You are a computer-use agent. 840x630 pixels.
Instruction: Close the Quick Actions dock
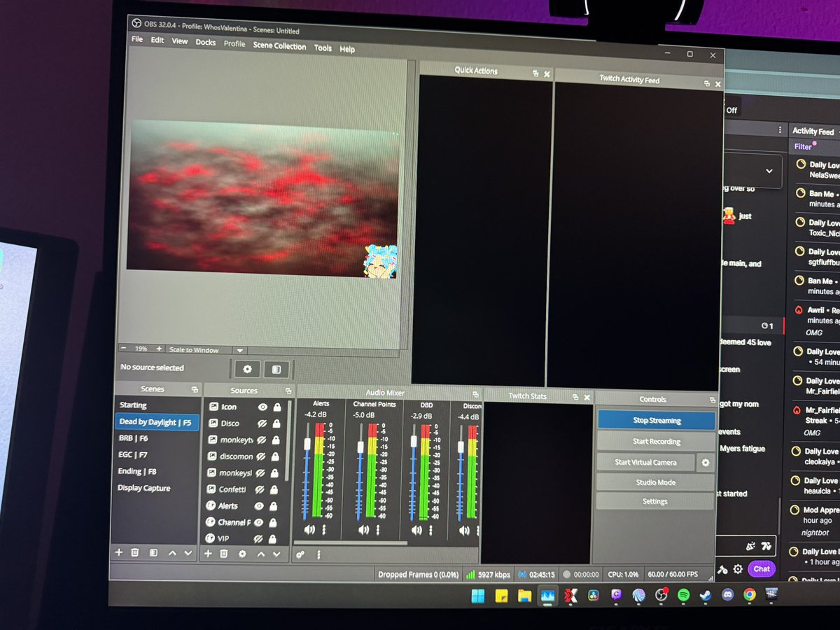pos(547,73)
